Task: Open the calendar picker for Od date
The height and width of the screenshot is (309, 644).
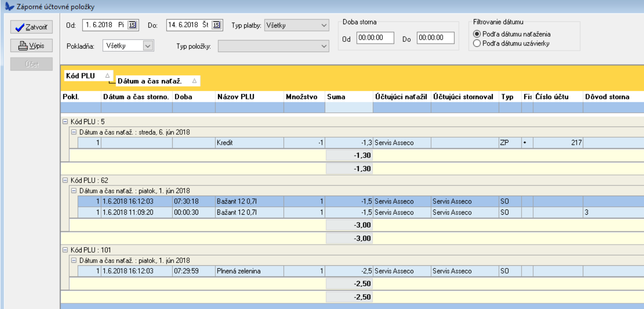Action: [132, 26]
